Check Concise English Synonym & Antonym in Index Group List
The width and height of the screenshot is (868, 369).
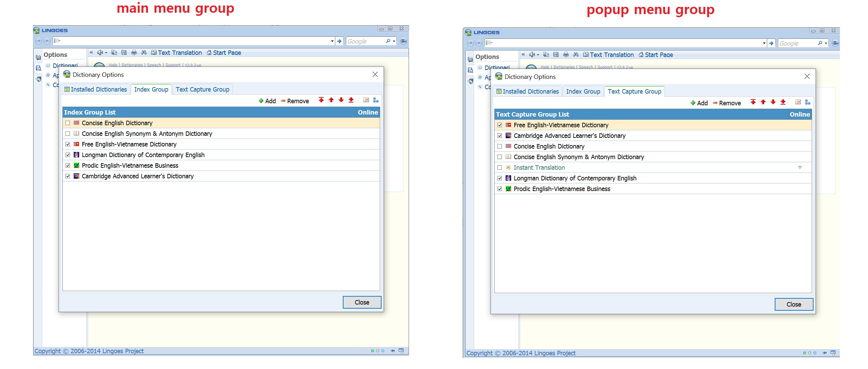(68, 134)
